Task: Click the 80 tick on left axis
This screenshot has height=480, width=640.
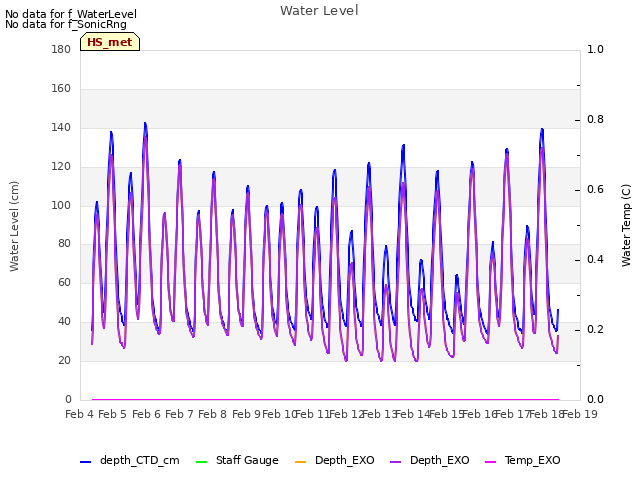Action: coord(64,244)
